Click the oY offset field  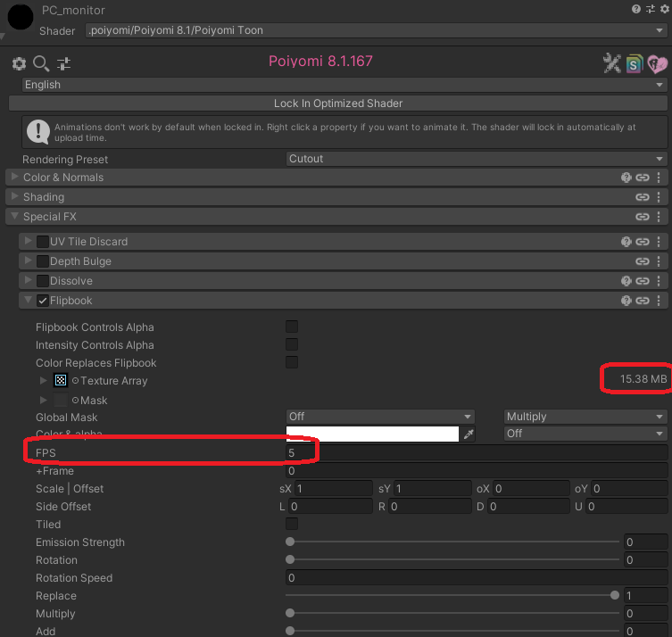pos(629,489)
